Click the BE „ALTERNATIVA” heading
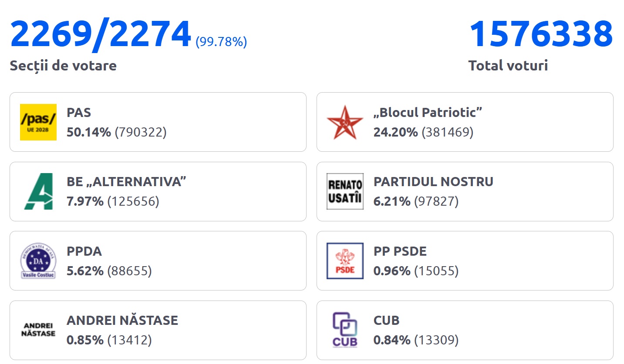 click(x=126, y=182)
